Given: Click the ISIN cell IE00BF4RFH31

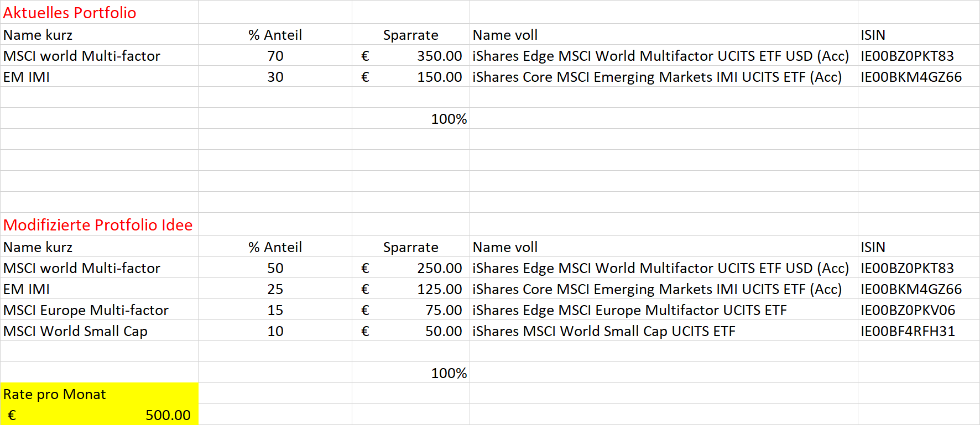Looking at the screenshot, I should tap(919, 330).
